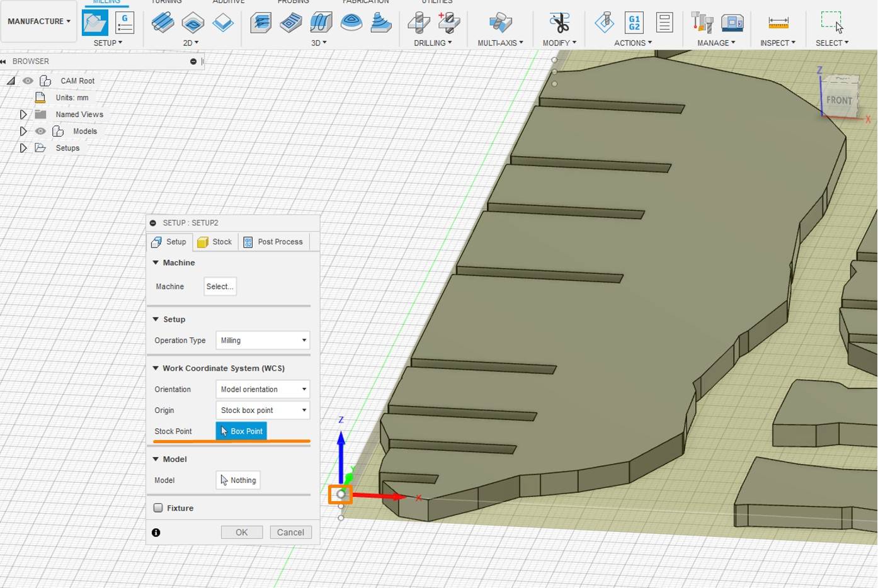
Task: Select the 2D Adaptive Clearing tool
Action: (162, 23)
